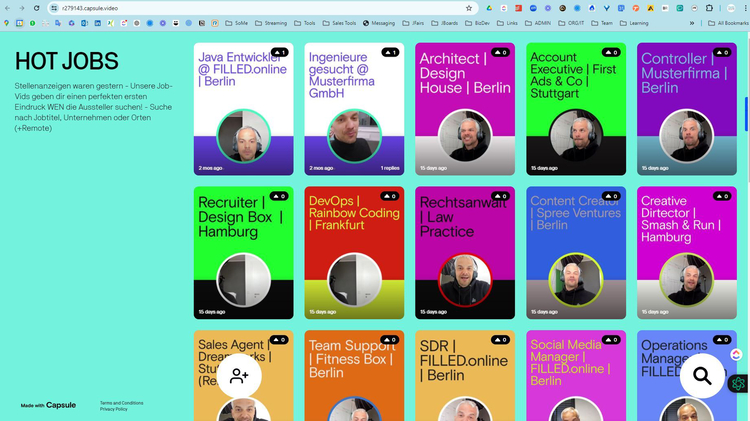Open the ADMIN bookmarks folder
This screenshot has height=421, width=750.
point(538,23)
